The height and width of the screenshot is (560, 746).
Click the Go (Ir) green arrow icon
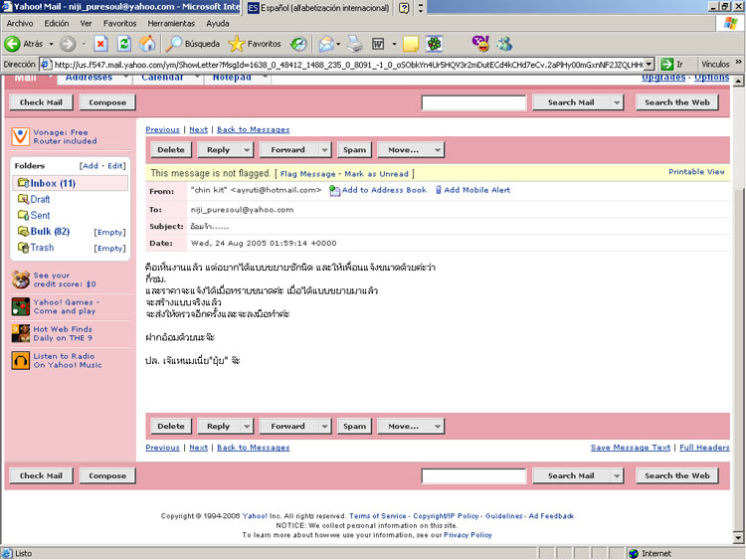(667, 65)
